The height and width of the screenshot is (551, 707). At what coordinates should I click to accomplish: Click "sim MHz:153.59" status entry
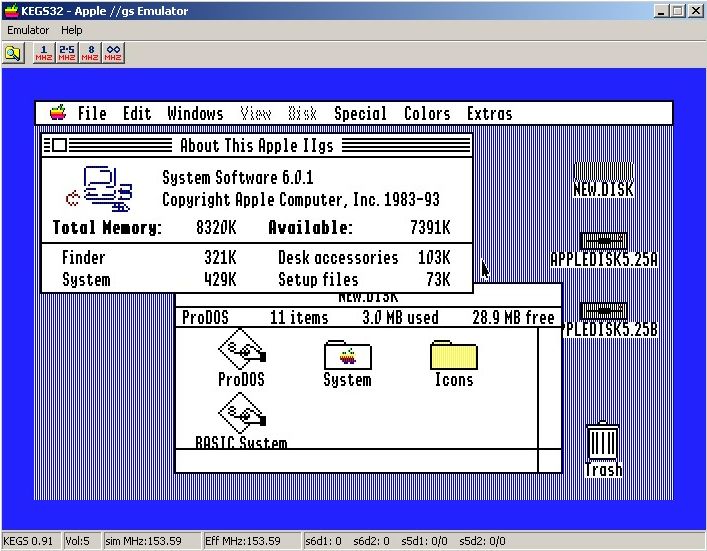point(143,541)
